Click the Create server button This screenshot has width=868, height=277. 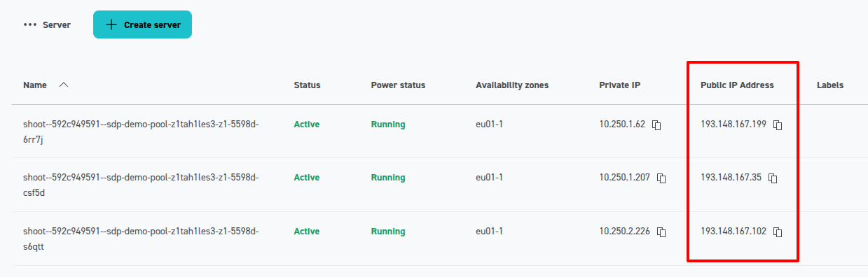(x=142, y=24)
